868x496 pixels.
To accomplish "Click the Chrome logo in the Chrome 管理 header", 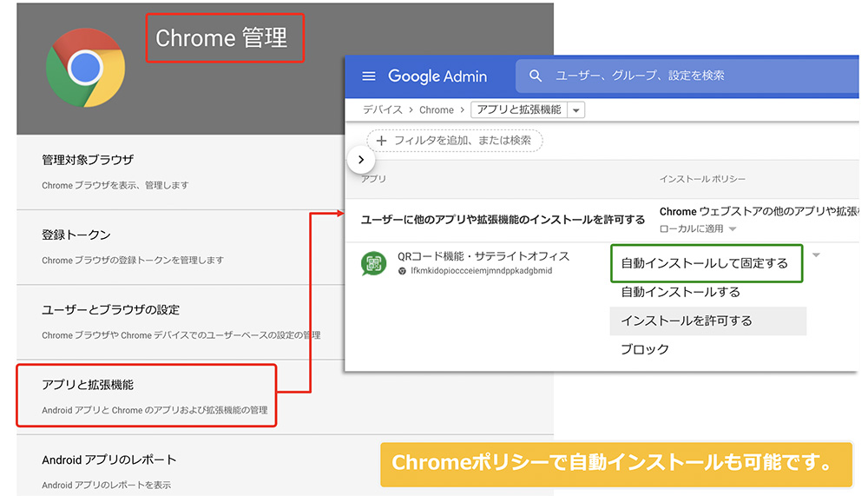I will coord(85,68).
